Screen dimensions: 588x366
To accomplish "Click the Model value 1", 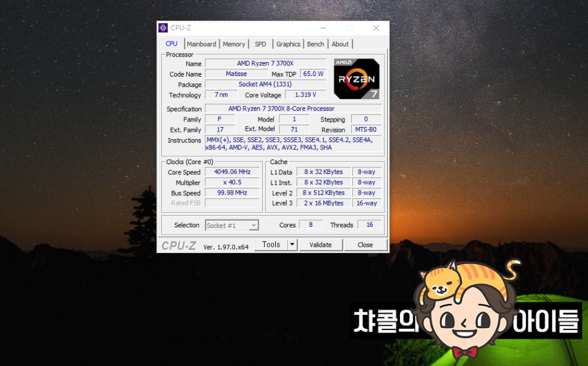I will coord(295,119).
